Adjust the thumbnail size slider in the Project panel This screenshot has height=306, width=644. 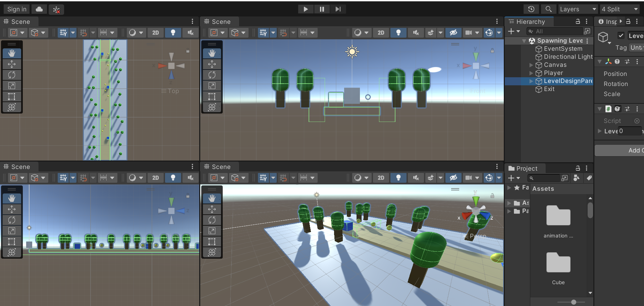[574, 302]
